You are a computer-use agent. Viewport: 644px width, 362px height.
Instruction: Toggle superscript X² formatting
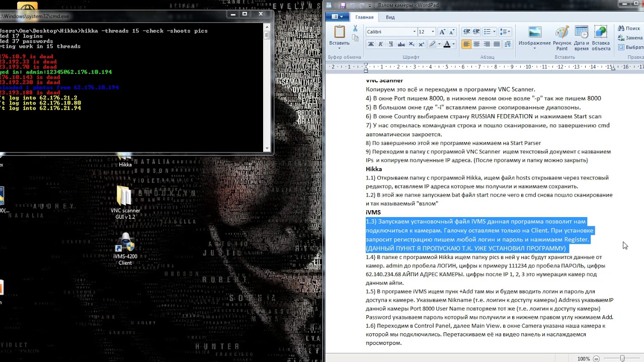pos(421,44)
